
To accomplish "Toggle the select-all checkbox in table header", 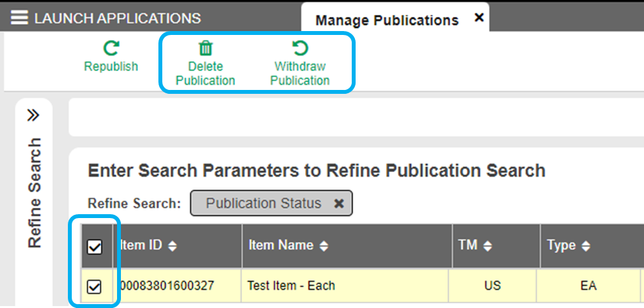I will tap(94, 247).
